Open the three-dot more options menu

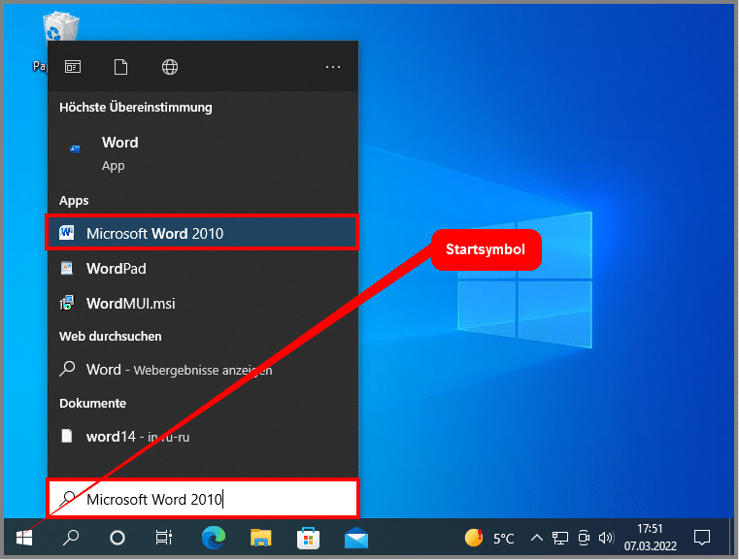tap(333, 67)
